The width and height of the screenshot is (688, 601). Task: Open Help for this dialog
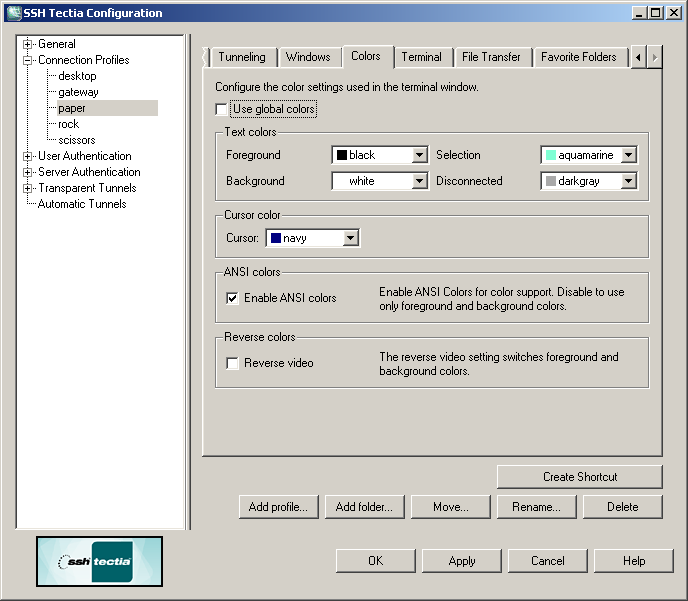pyautogui.click(x=634, y=561)
